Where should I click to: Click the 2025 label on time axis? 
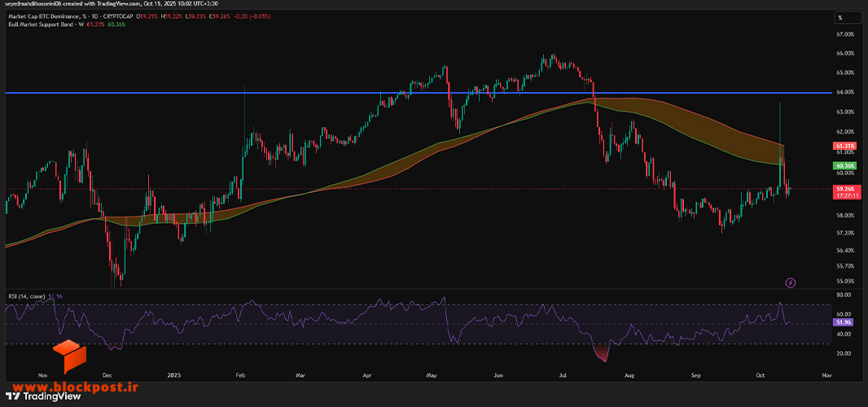click(x=173, y=375)
